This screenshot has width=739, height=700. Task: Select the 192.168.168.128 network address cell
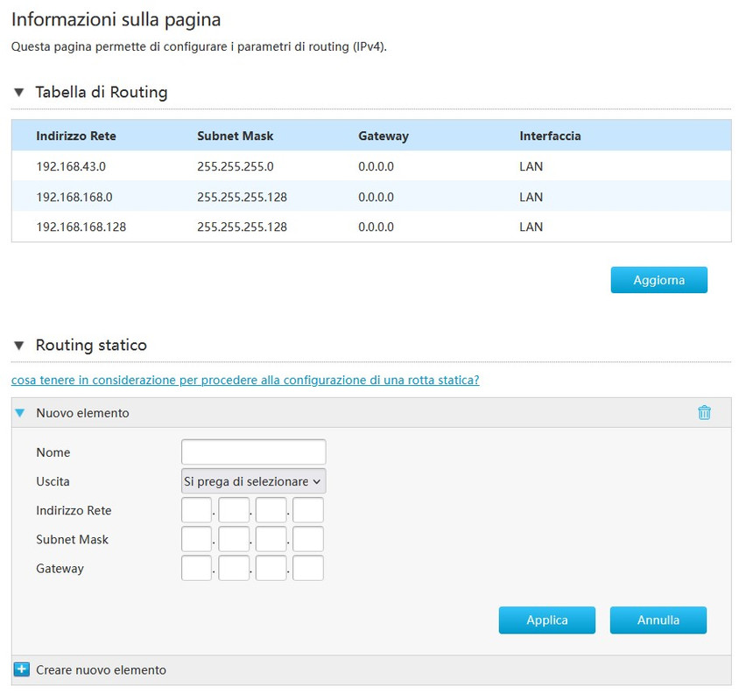click(x=81, y=227)
